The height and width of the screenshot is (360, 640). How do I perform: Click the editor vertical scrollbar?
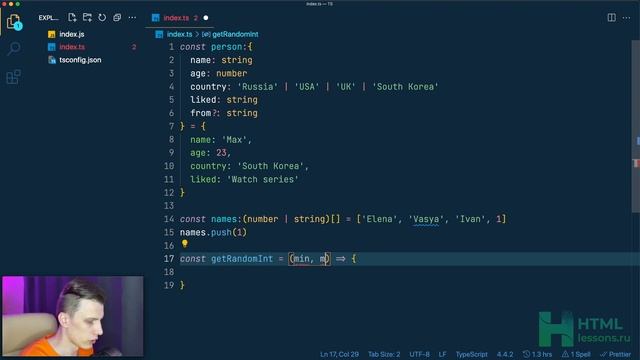pyautogui.click(x=636, y=127)
